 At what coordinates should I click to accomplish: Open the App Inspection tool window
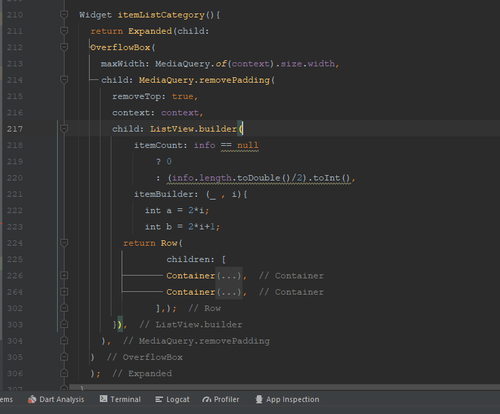coord(287,399)
